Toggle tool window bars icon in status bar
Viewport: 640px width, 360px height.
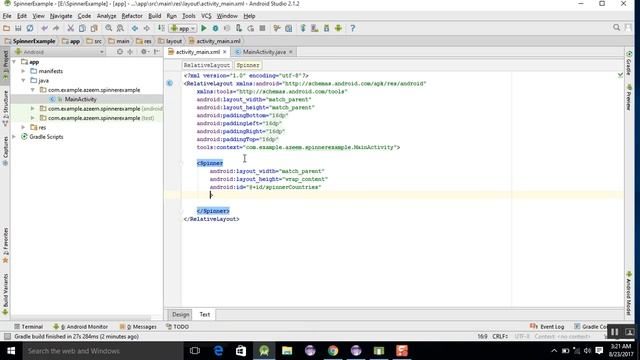pos(7,337)
